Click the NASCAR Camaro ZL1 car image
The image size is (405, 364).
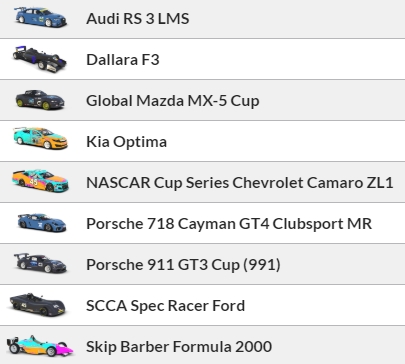pyautogui.click(x=40, y=180)
